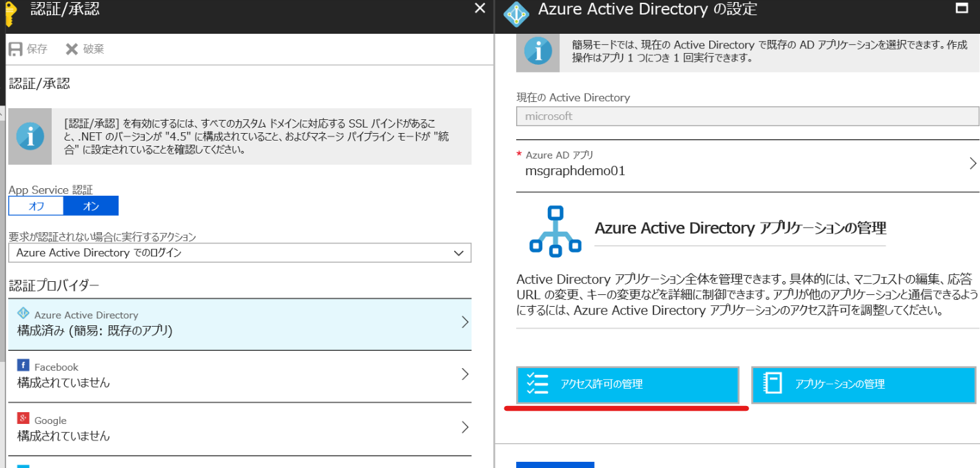Click Azure Active Directory provider icon

click(23, 314)
